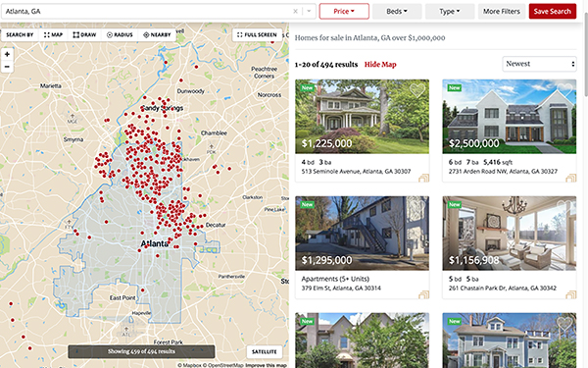588x368 pixels.
Task: Clear the Atlanta, GA search text
Action: click(296, 11)
